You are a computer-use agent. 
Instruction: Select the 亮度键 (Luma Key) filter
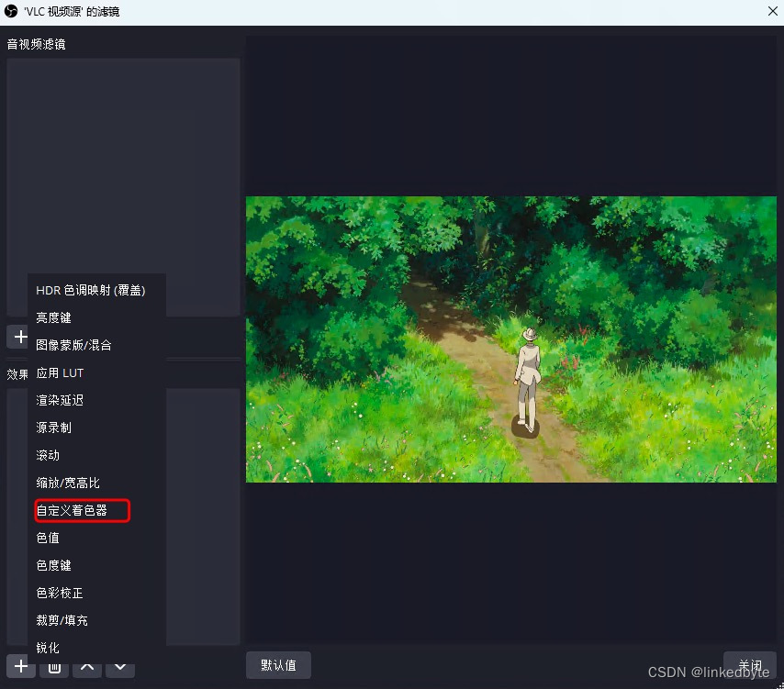[52, 317]
